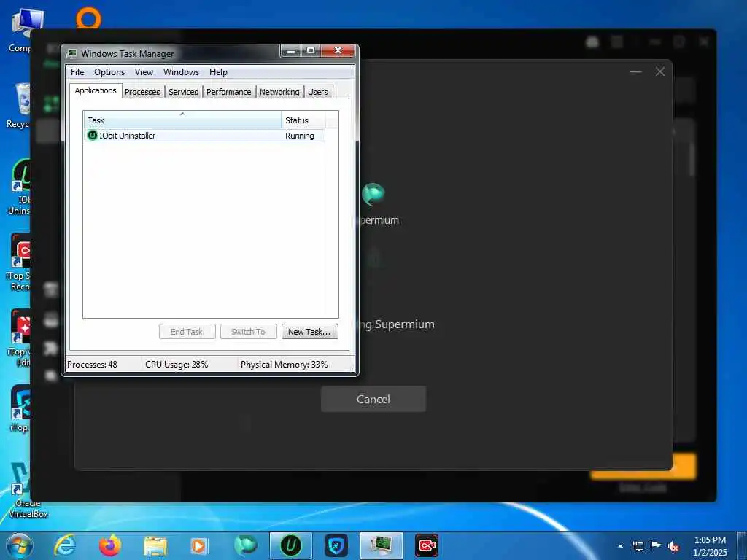Click the Physical Memory: 33% status entry
The height and width of the screenshot is (560, 747).
(284, 365)
